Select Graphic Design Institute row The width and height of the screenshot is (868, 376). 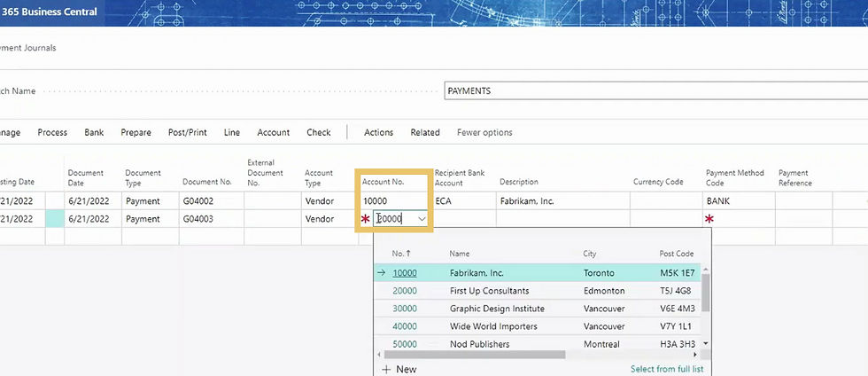tap(537, 309)
